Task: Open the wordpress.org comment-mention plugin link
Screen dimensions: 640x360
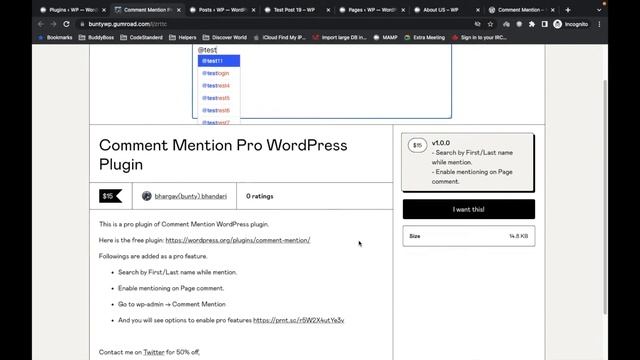Action: pyautogui.click(x=238, y=240)
